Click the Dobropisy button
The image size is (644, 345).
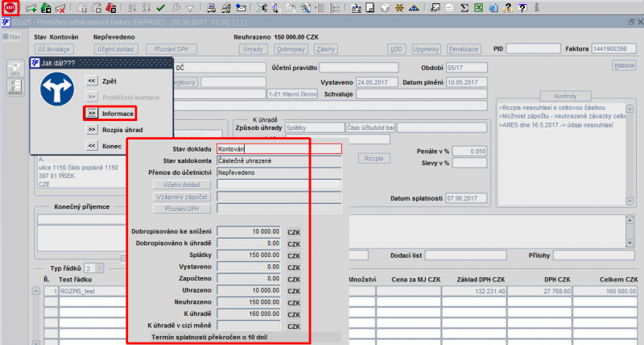coord(291,49)
